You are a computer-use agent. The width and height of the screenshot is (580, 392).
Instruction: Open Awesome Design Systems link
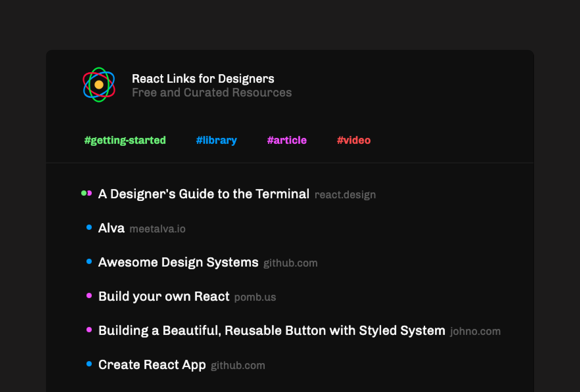click(x=178, y=262)
